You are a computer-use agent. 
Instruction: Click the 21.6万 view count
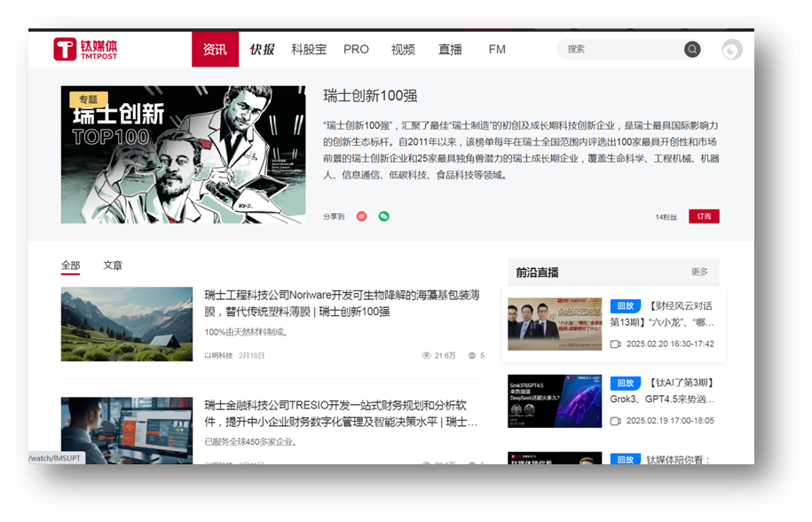[x=445, y=355]
